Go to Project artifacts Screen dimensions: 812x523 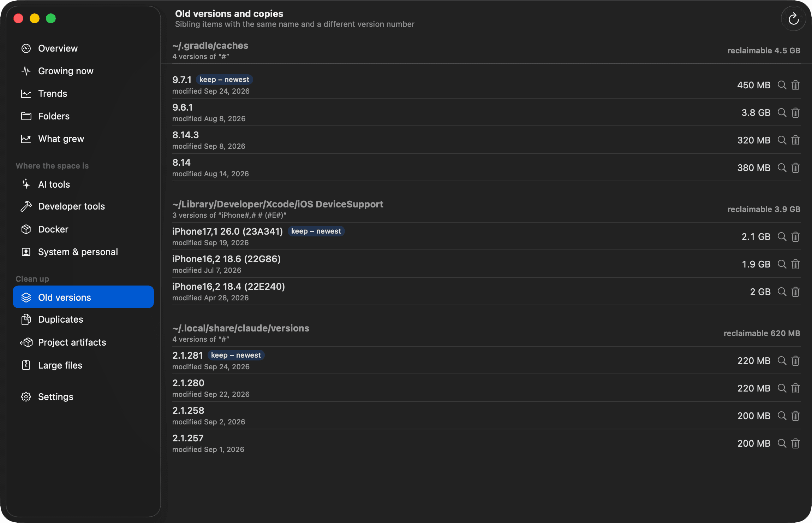click(83, 342)
